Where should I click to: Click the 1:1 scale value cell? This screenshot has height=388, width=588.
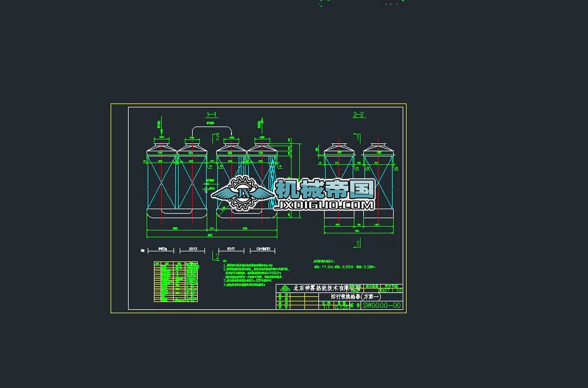(x=326, y=307)
